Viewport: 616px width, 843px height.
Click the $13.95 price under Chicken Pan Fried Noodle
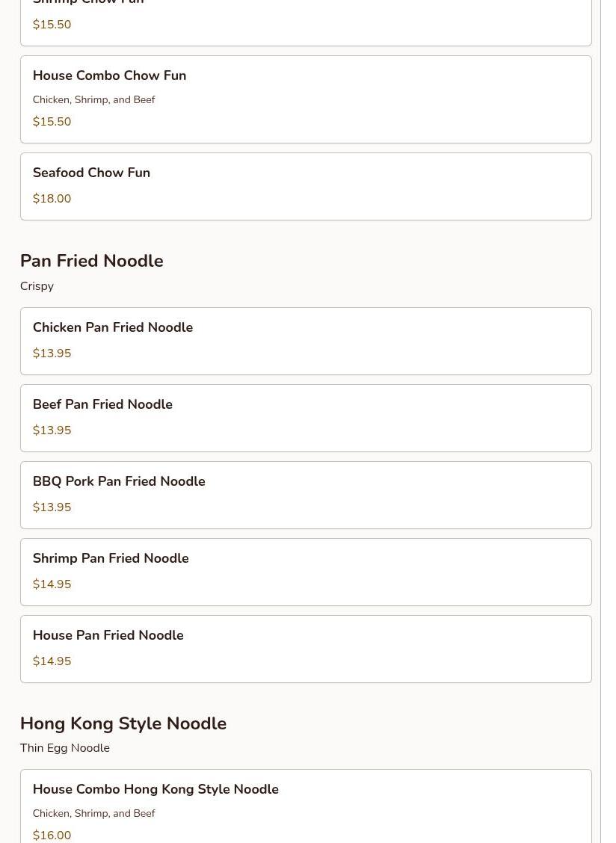(52, 353)
